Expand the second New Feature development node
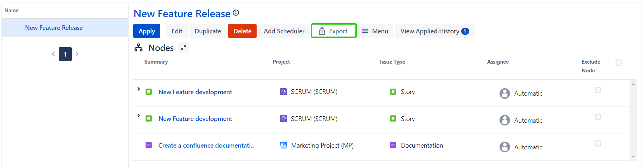The width and height of the screenshot is (644, 168). point(139,116)
